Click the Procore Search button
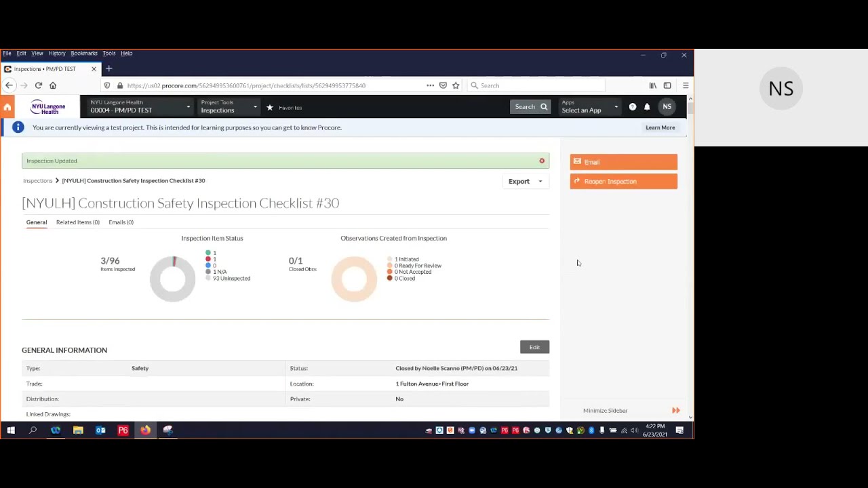The height and width of the screenshot is (488, 868). [x=530, y=106]
